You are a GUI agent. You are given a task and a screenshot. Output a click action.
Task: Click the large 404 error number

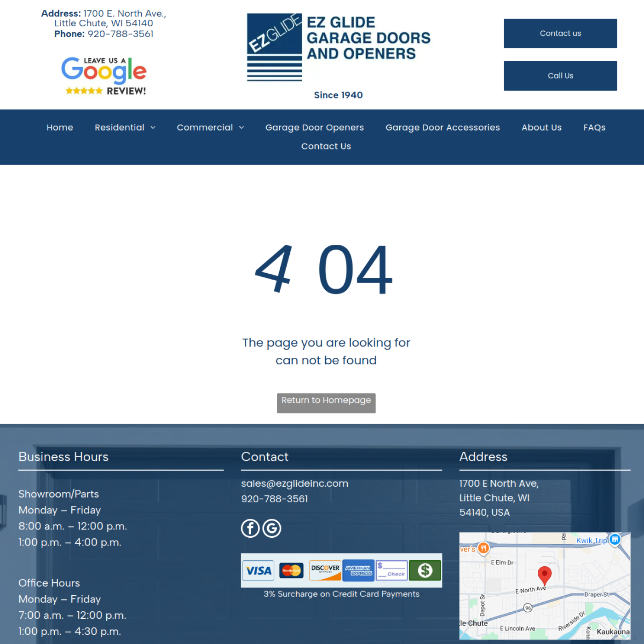pos(324,270)
